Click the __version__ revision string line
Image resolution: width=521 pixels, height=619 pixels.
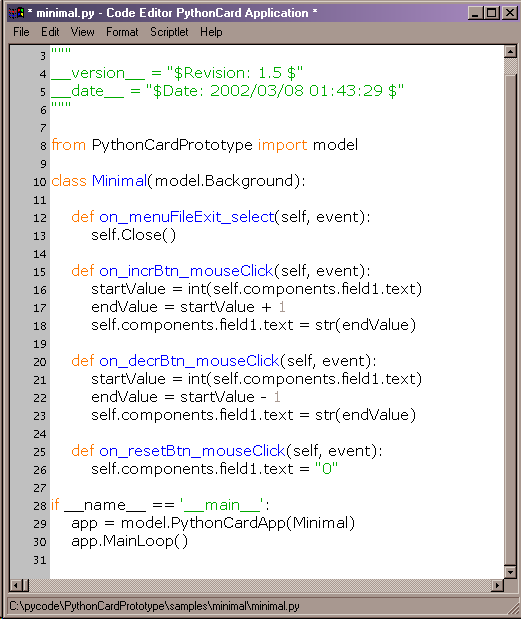pos(177,73)
